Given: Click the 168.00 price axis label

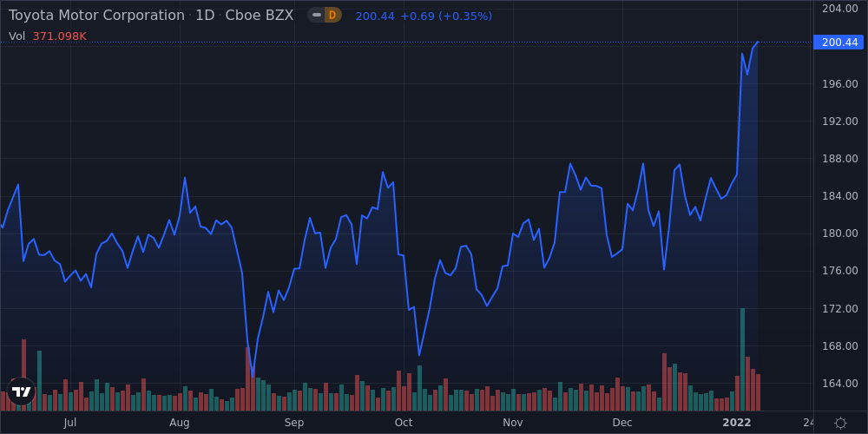Looking at the screenshot, I should coord(840,346).
